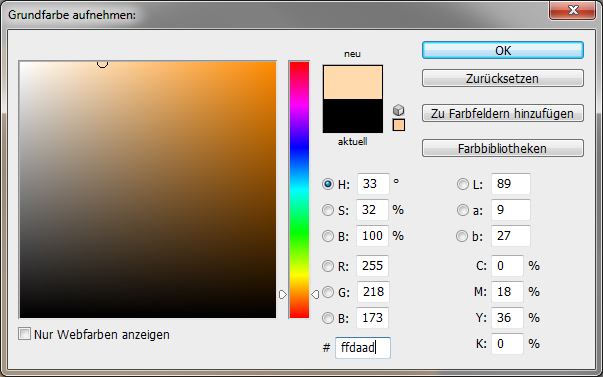Click the red value field 255
The width and height of the screenshot is (603, 377).
pyautogui.click(x=372, y=266)
